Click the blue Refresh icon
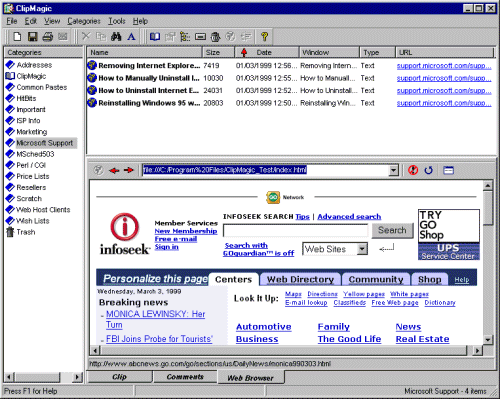 pyautogui.click(x=428, y=170)
